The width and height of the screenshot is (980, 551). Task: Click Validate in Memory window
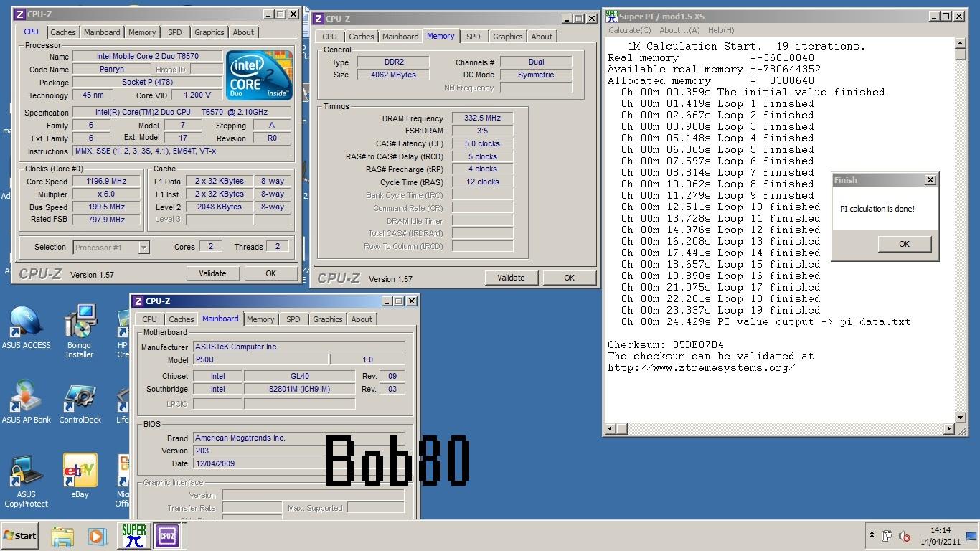tap(511, 278)
